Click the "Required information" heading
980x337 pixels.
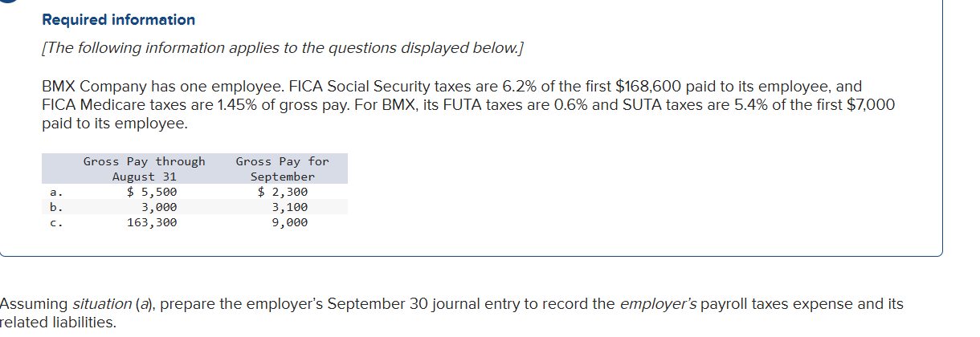(118, 20)
